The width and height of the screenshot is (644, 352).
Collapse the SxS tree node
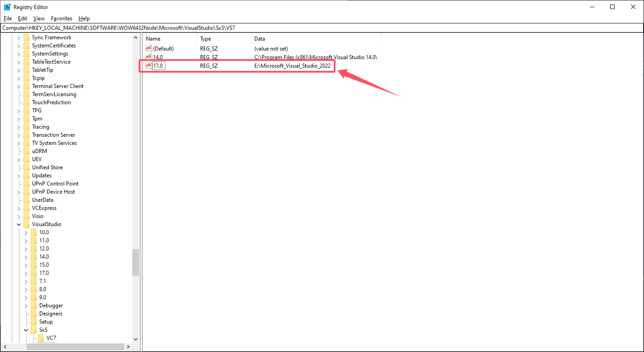coord(26,330)
